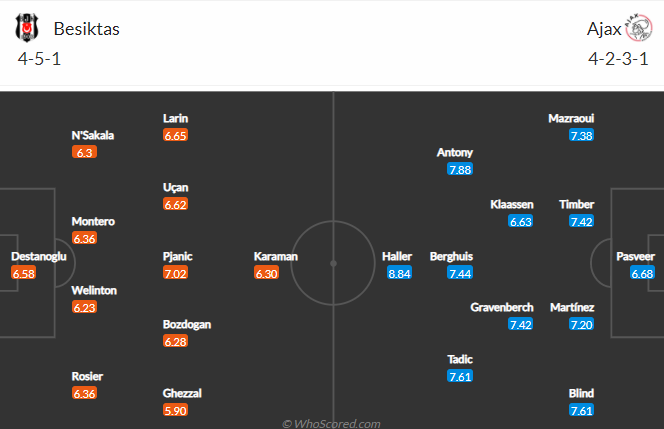
Task: Click the Besiktas club crest icon
Action: click(27, 28)
